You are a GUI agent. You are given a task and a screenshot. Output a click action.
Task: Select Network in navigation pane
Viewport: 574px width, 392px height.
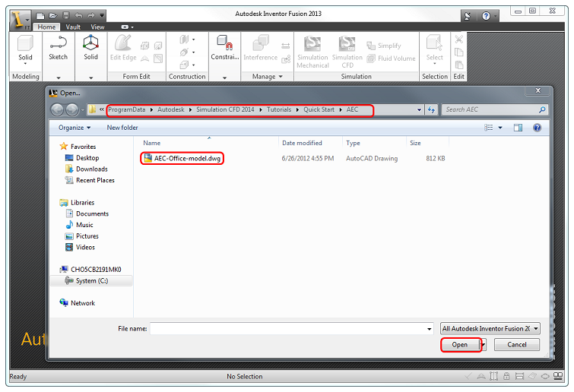[78, 303]
